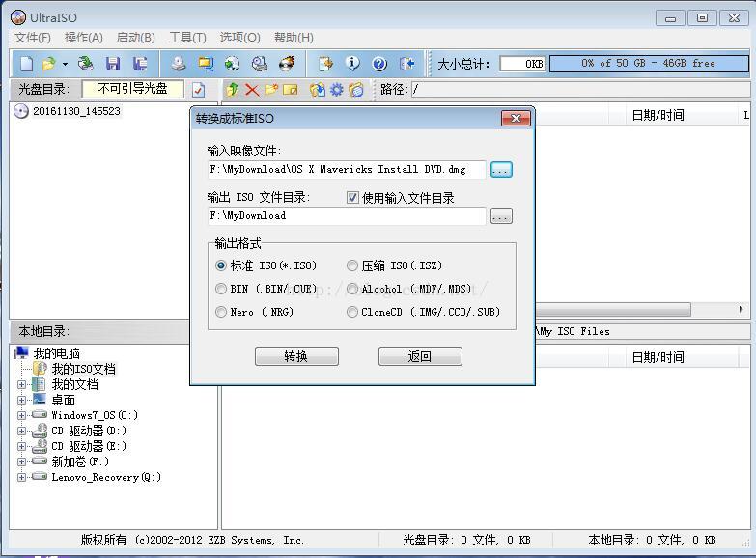Image resolution: width=756 pixels, height=558 pixels.
Task: Click the scrollbar right arrow in disc list
Action: point(741,309)
